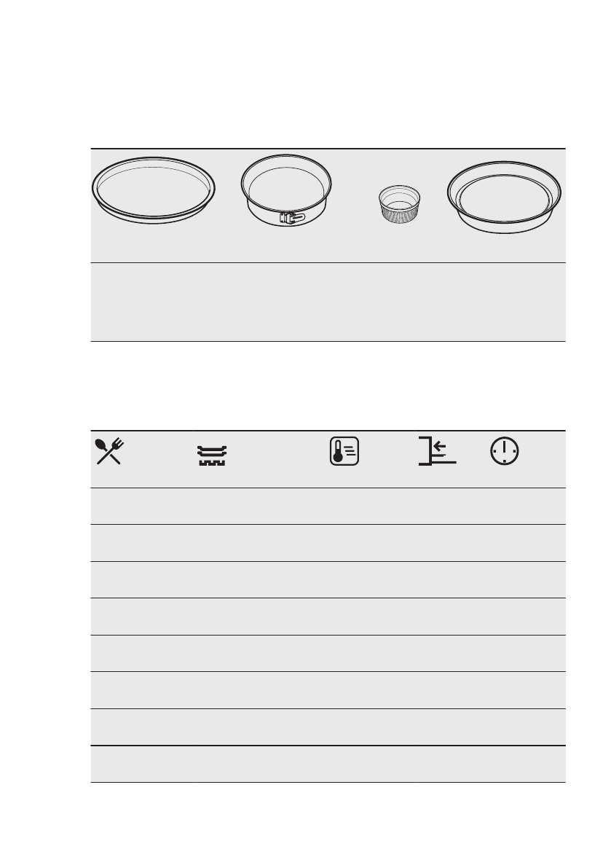
Task: Click the blank description row beneath the dish illustrations
Action: click(x=328, y=302)
